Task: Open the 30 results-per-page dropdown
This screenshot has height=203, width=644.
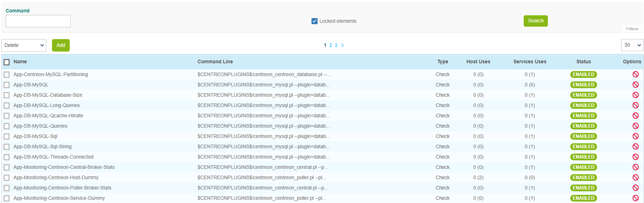Action: [x=632, y=45]
